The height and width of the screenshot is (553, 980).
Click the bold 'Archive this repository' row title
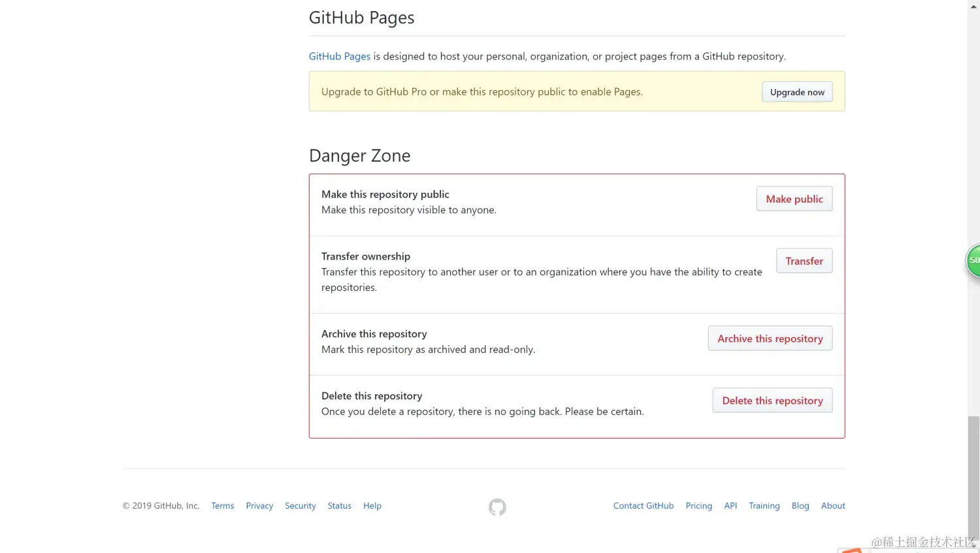[374, 334]
